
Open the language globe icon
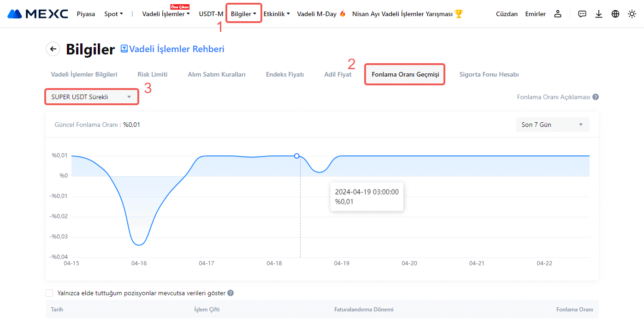pos(615,14)
